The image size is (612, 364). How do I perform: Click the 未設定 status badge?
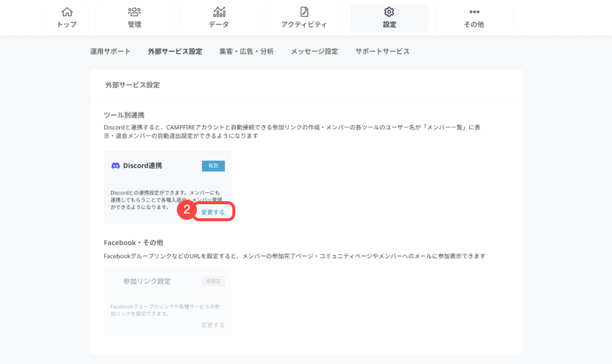(213, 281)
